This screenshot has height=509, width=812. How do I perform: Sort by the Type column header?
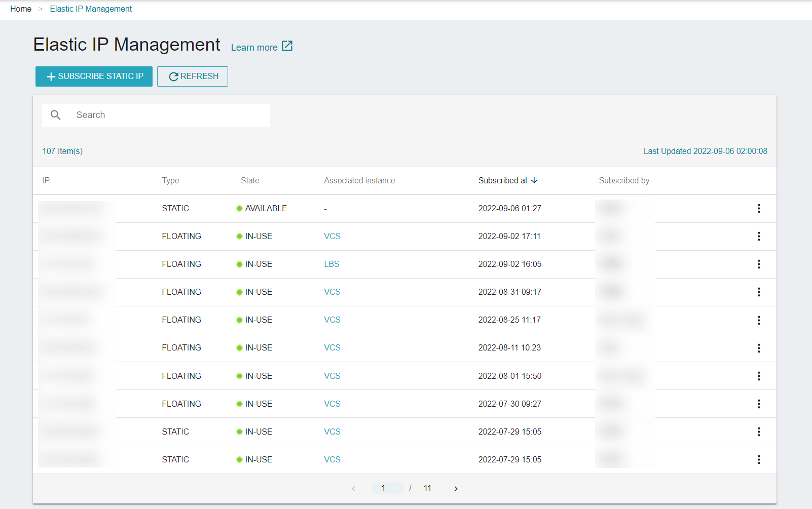tap(171, 180)
